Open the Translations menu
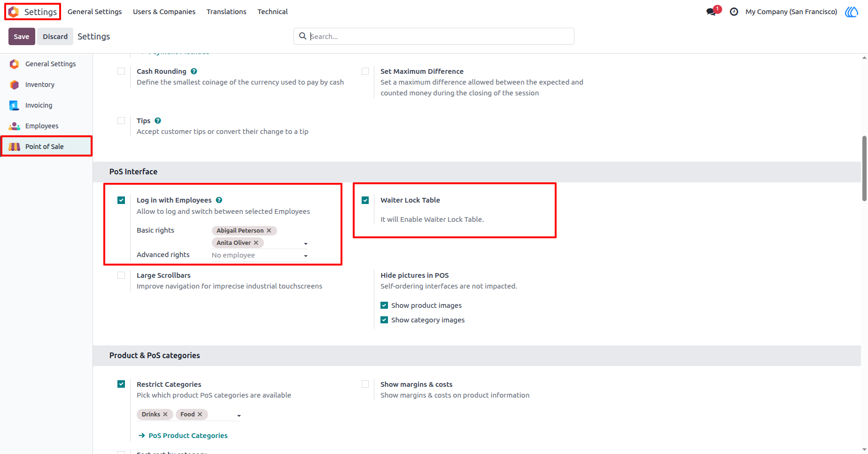 pos(226,12)
